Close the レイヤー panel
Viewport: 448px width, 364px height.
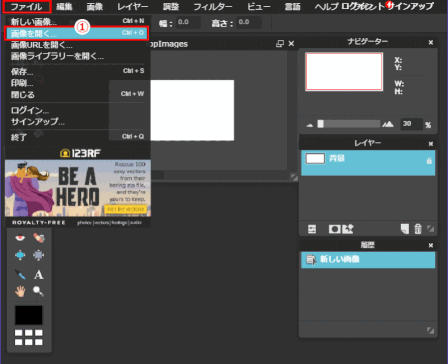[431, 144]
